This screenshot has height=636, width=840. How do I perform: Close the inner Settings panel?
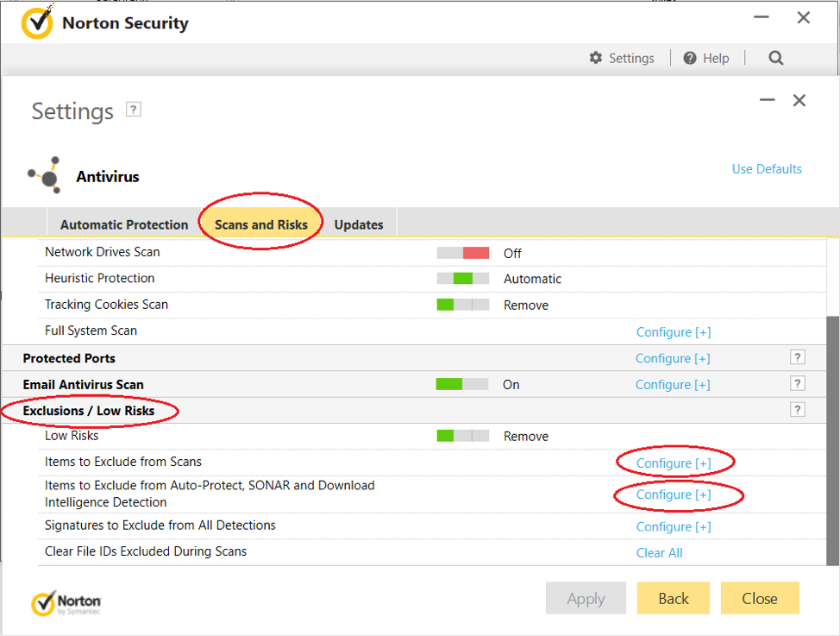pos(799,100)
